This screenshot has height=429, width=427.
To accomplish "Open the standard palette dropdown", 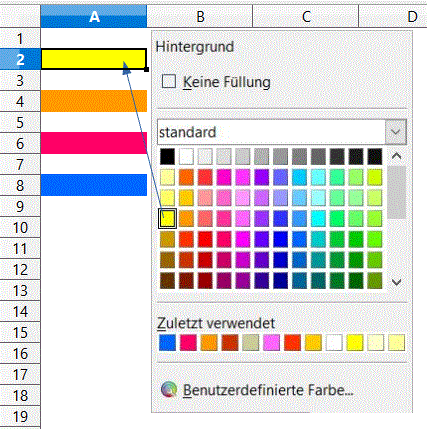I will click(396, 132).
